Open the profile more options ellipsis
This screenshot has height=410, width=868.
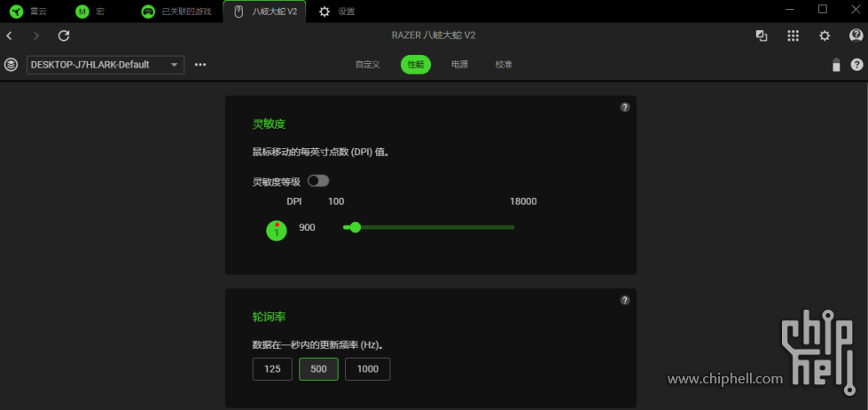(200, 65)
